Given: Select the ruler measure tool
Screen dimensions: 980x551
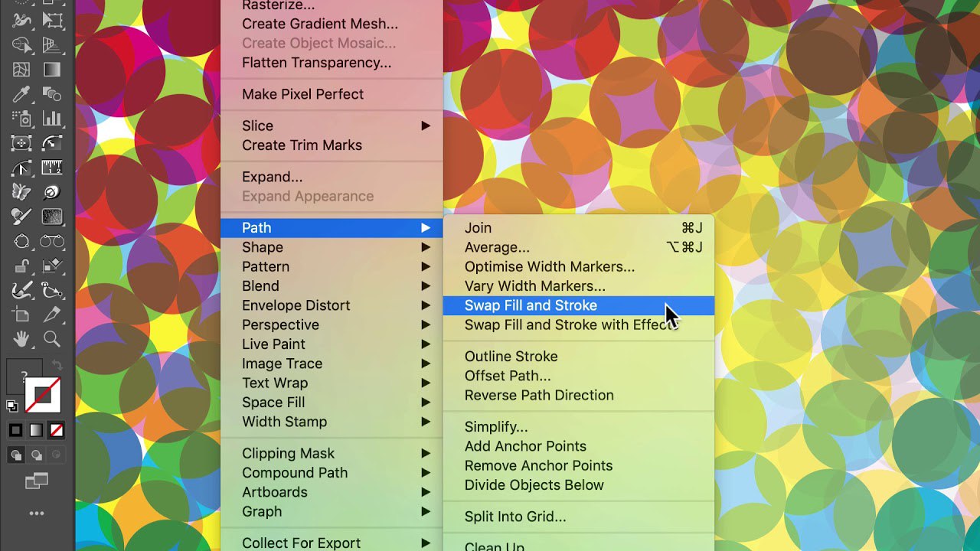Looking at the screenshot, I should (x=52, y=168).
